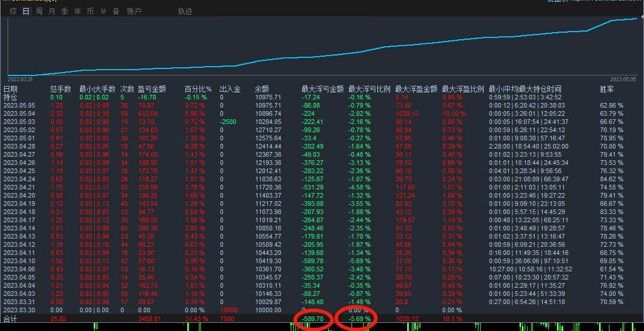Screen dimensions: 644x331
Task: Open the 账户 account tab
Action: click(134, 12)
